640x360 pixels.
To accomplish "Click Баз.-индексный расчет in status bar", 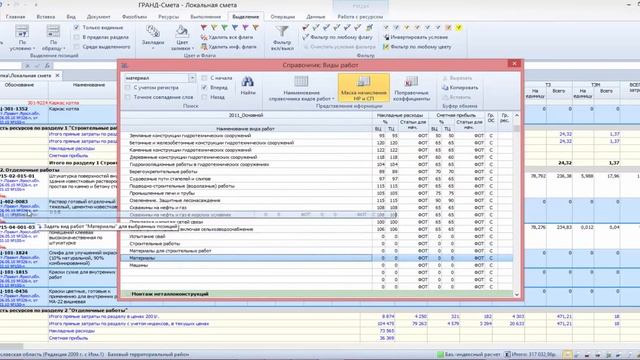I will click(x=468, y=354).
